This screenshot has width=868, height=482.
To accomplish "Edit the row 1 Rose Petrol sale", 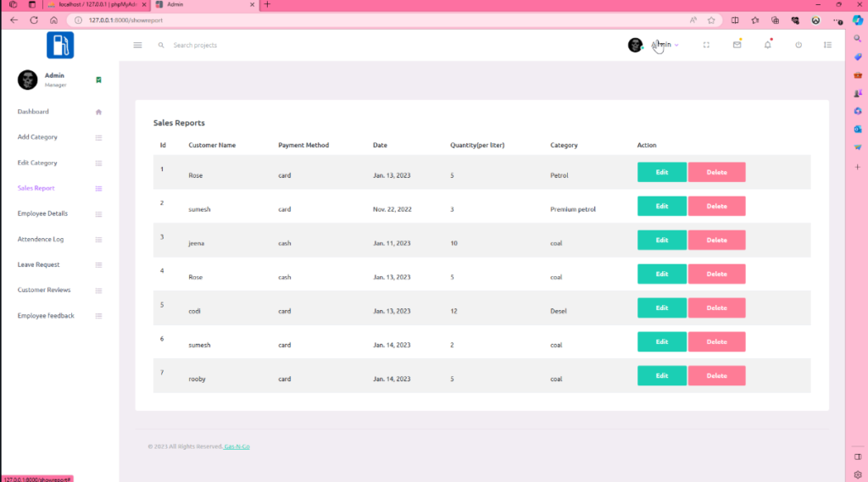I will tap(661, 172).
